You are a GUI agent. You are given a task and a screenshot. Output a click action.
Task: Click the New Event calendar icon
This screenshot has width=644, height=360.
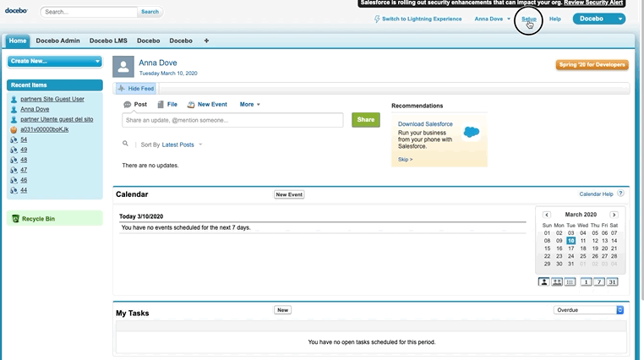(191, 105)
